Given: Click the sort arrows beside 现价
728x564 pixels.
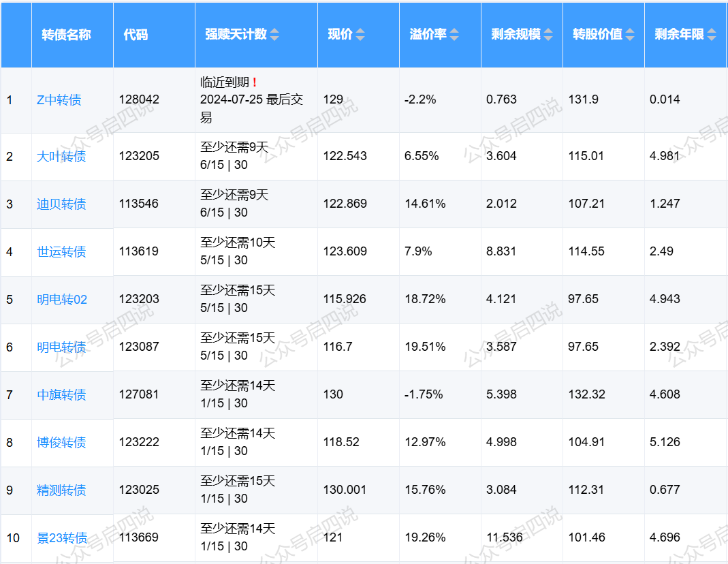Looking at the screenshot, I should [360, 35].
